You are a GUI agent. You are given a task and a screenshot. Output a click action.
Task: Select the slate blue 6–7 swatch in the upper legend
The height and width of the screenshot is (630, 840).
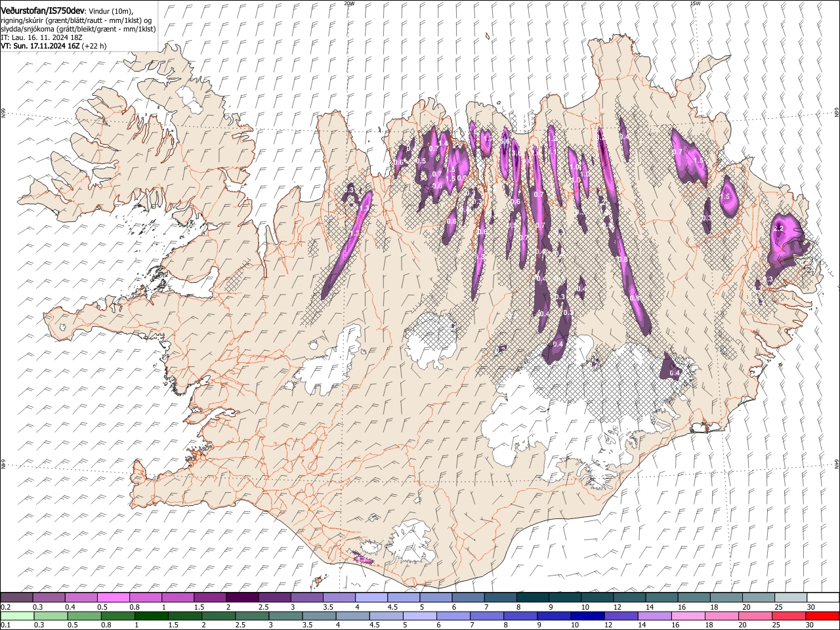pos(468,597)
